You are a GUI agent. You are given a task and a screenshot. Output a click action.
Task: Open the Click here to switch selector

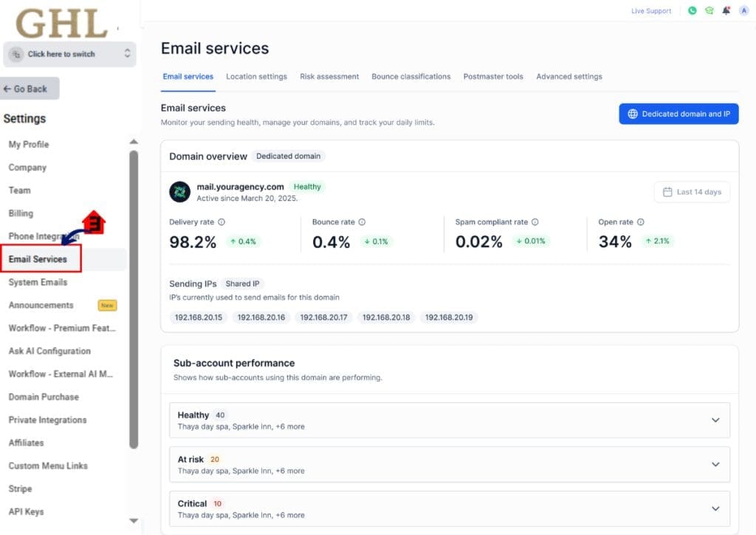pyautogui.click(x=69, y=54)
